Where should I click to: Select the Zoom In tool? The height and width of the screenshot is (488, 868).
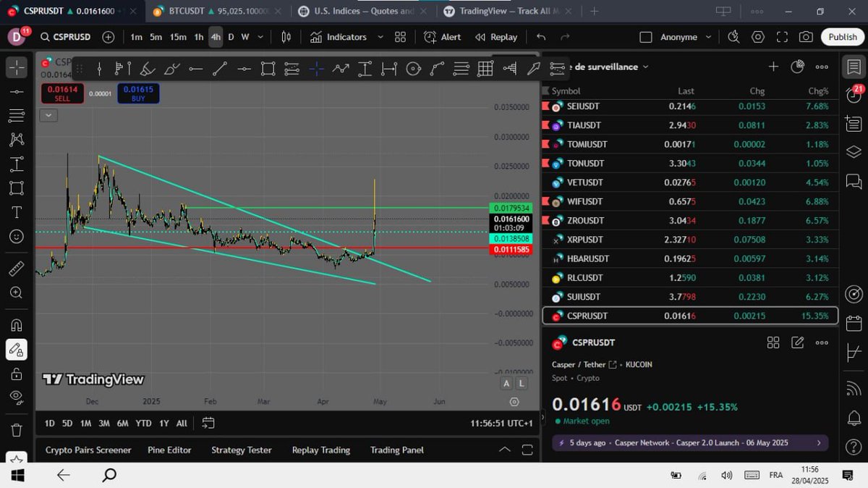(16, 293)
